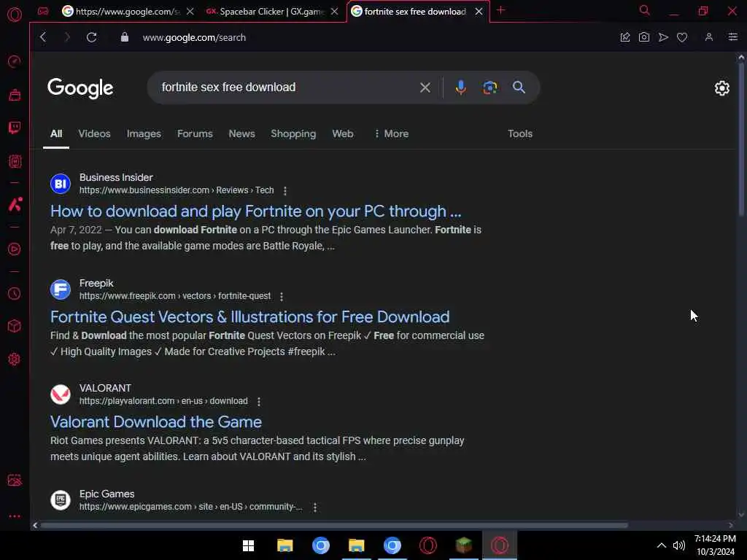Screen dimensions: 747x560
Task: Reload the current page
Action: [x=91, y=37]
